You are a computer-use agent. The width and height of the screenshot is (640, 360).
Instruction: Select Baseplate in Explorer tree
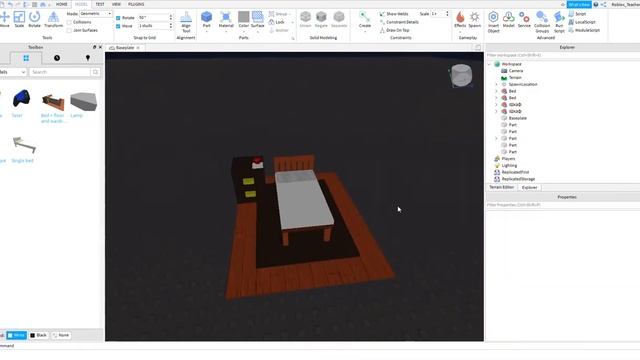[x=518, y=118]
